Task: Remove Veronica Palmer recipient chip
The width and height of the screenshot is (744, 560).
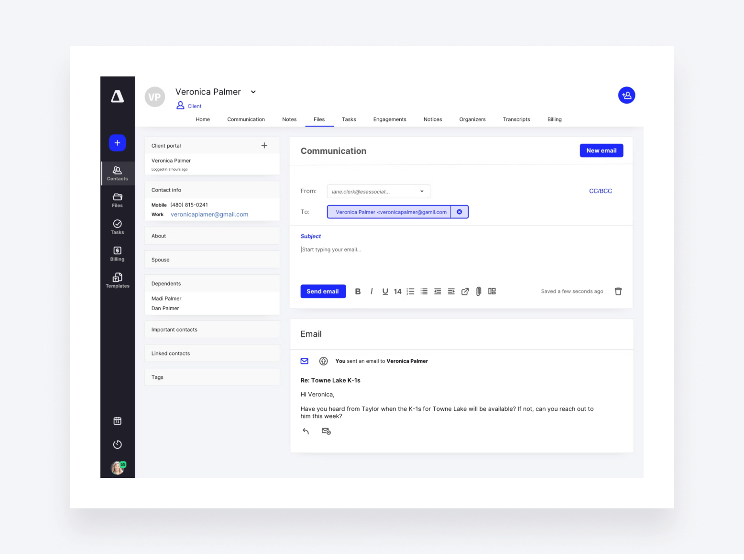Action: coord(459,212)
